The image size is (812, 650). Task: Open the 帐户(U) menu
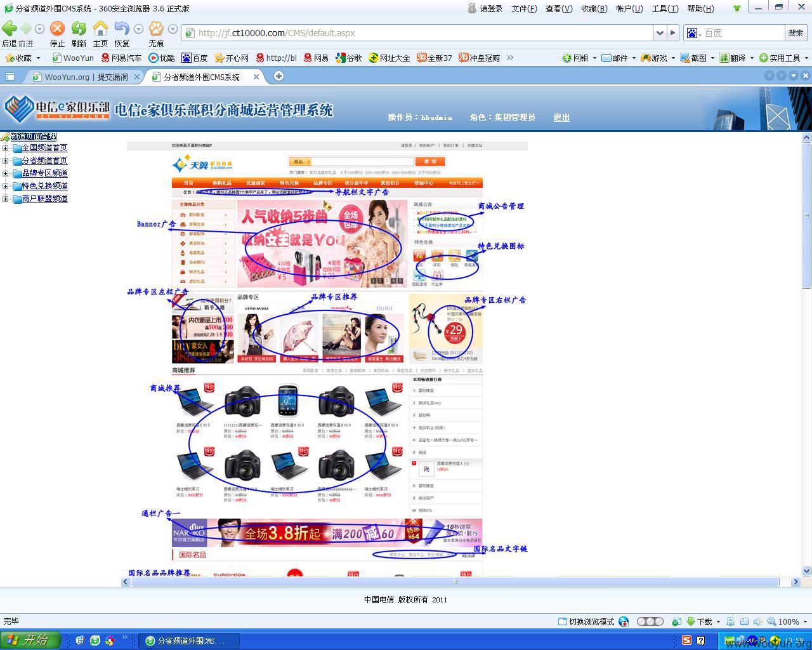coord(629,8)
